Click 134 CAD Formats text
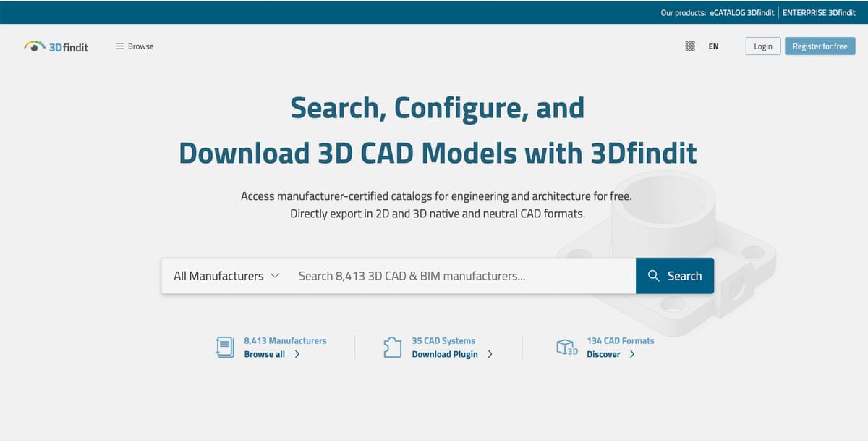 pos(621,340)
